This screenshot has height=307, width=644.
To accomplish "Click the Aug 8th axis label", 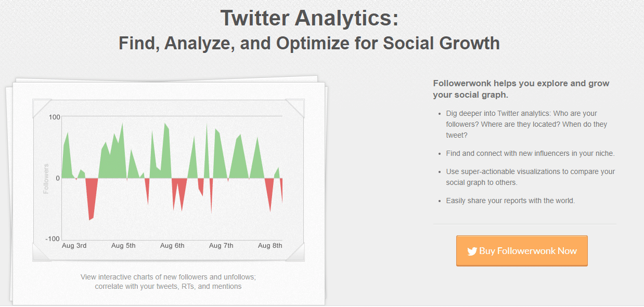I will tap(270, 246).
